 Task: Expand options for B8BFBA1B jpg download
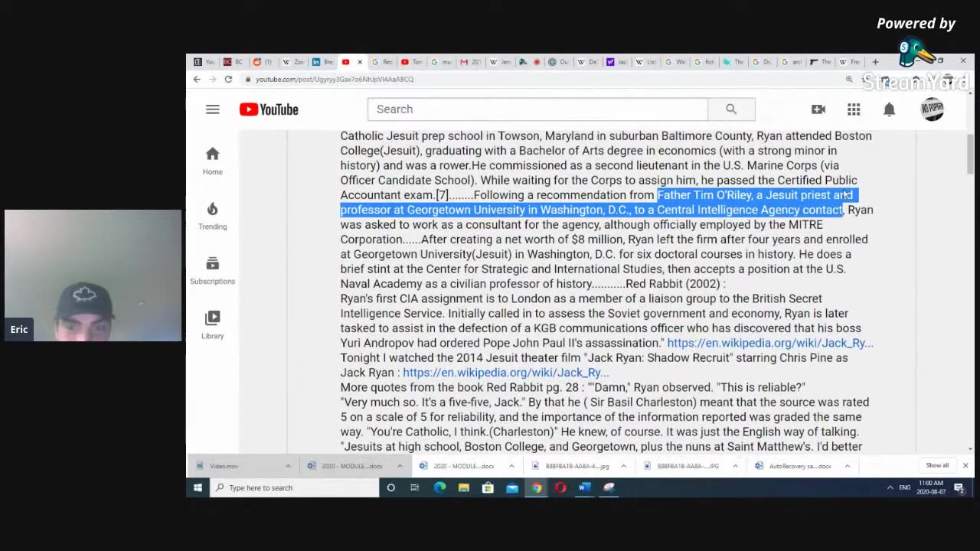(623, 465)
